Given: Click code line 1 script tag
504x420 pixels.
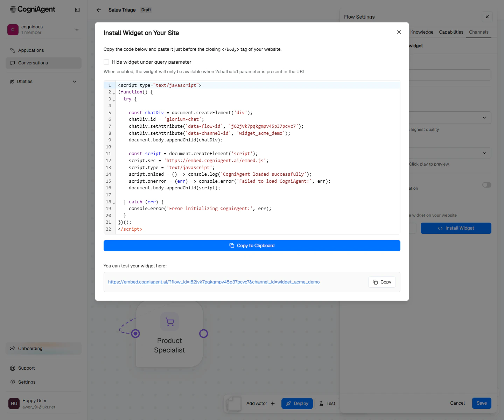Looking at the screenshot, I should (x=160, y=85).
